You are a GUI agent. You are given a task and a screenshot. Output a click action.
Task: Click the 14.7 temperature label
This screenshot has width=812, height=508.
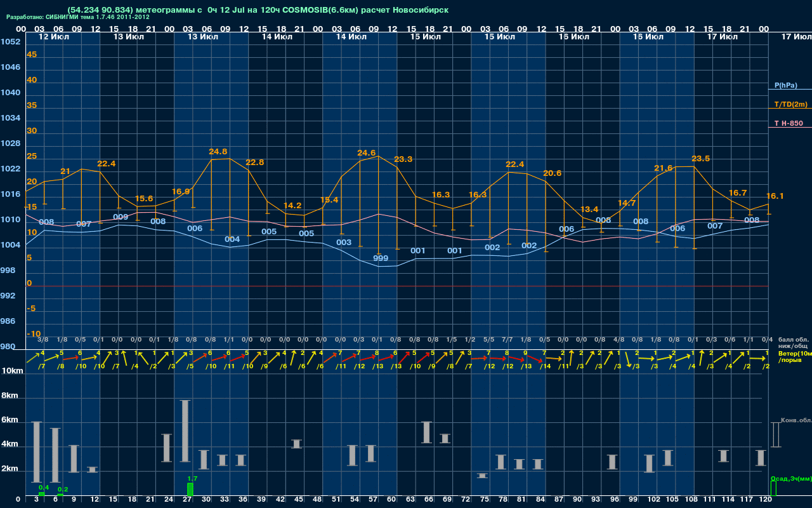tap(627, 203)
